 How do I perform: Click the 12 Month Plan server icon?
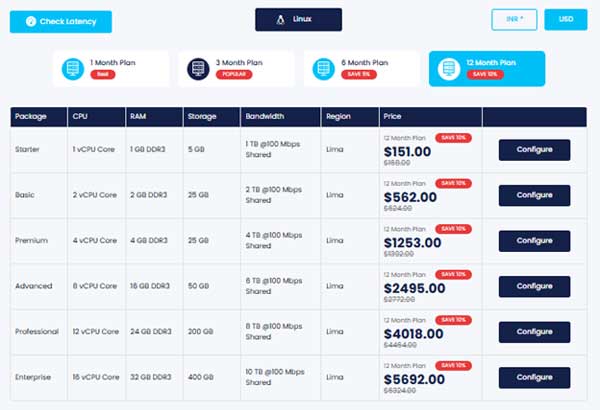[x=447, y=68]
